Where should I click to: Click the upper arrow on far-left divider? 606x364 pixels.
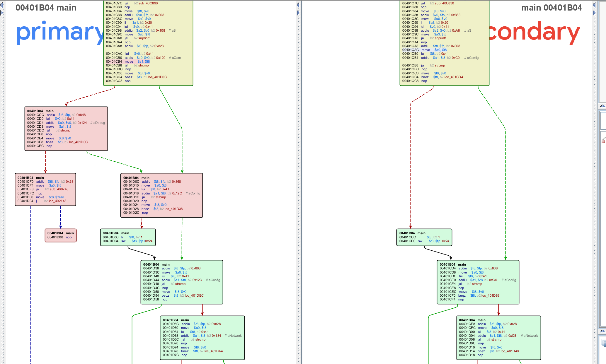tap(1, 5)
